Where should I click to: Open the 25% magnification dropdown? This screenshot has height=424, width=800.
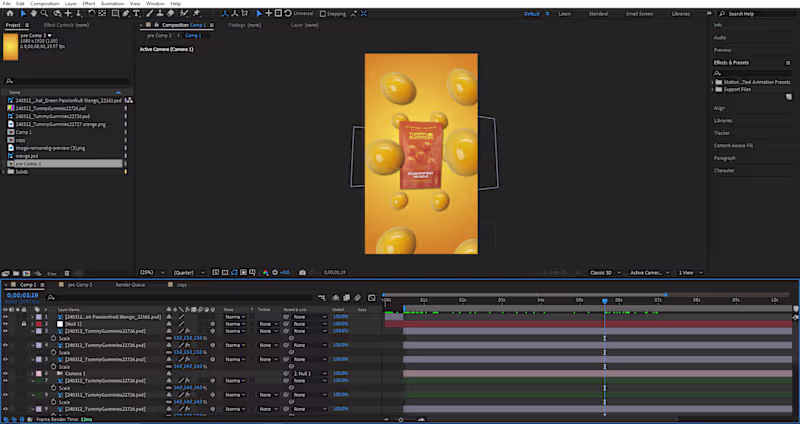(152, 272)
